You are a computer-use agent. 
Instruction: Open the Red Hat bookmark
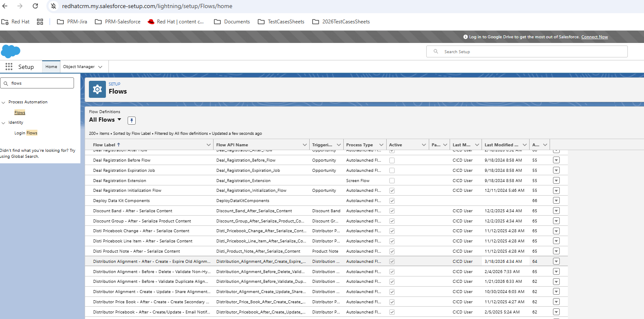pos(16,22)
